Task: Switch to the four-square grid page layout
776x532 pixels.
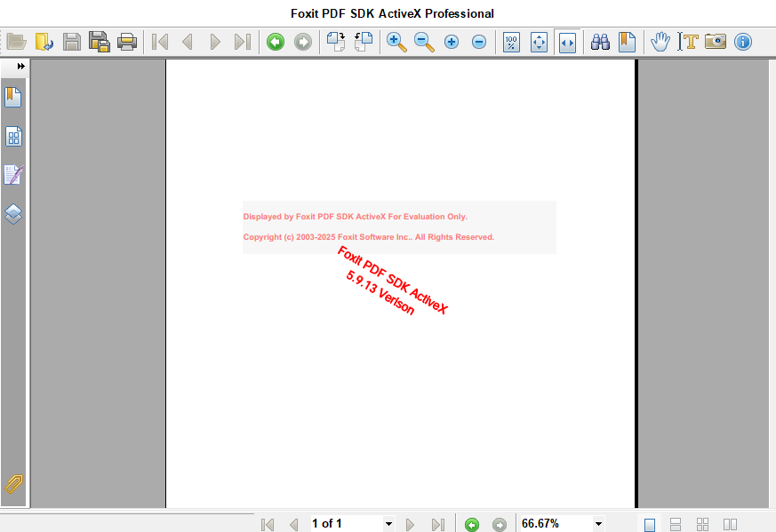Action: [703, 524]
